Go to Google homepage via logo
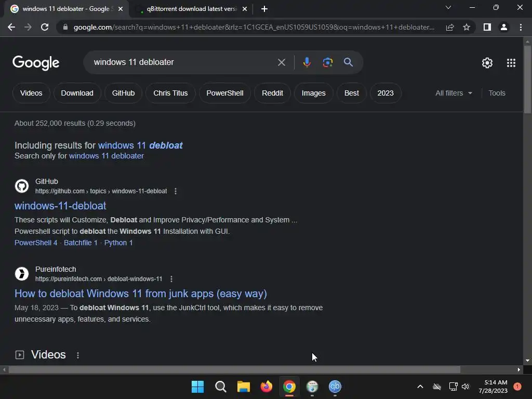This screenshot has height=399, width=532. pos(36,63)
